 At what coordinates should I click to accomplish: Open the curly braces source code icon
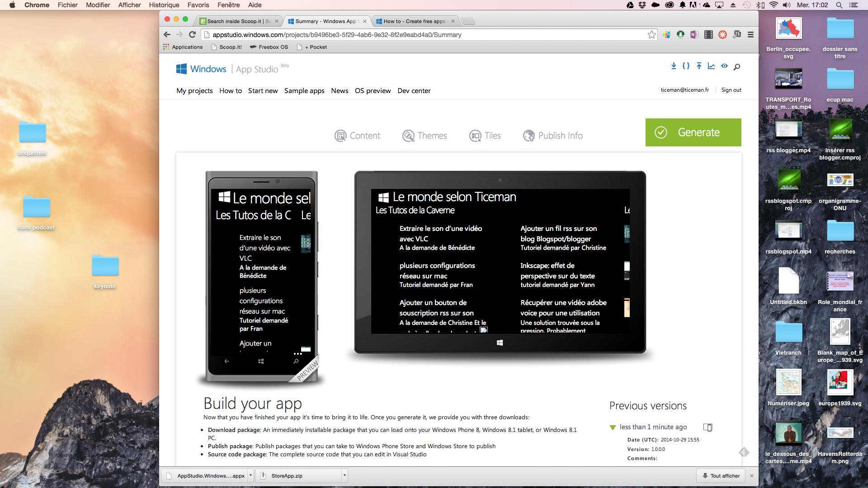click(686, 66)
